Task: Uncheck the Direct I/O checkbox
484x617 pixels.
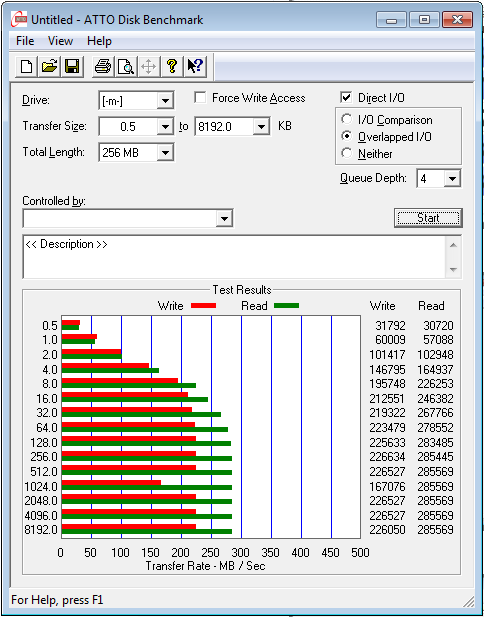Action: 347,98
